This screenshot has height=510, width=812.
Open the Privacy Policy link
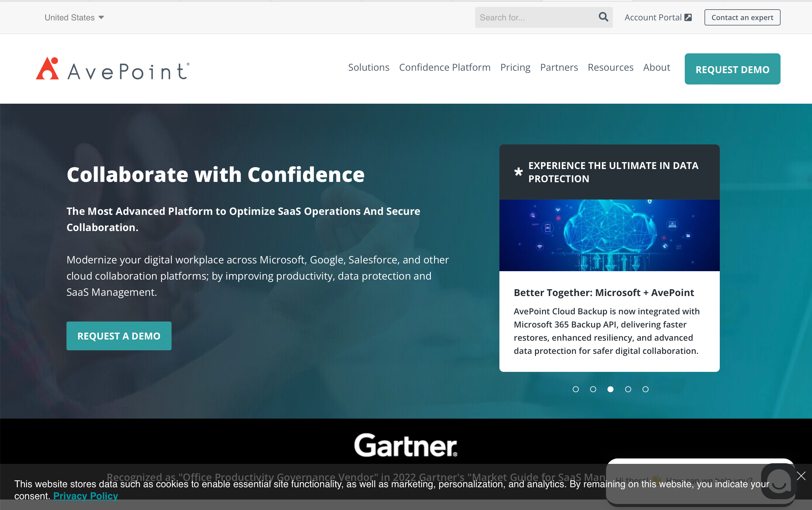tap(86, 496)
